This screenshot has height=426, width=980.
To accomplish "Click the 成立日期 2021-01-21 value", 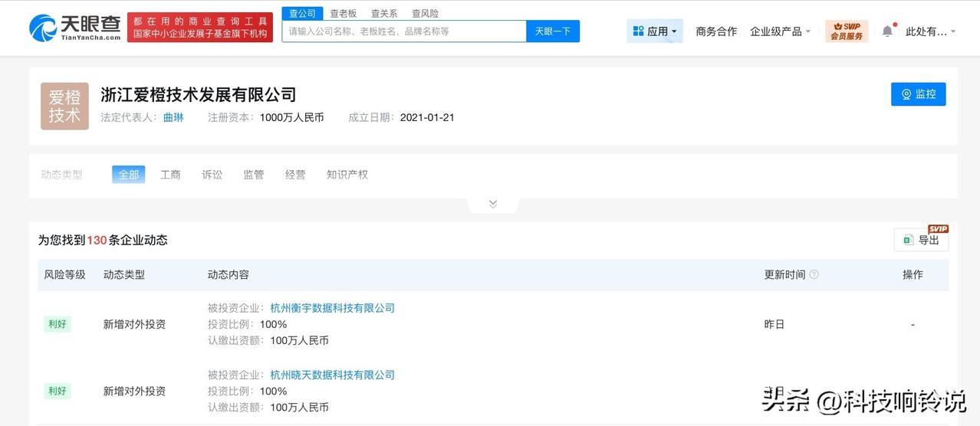I will (x=427, y=117).
